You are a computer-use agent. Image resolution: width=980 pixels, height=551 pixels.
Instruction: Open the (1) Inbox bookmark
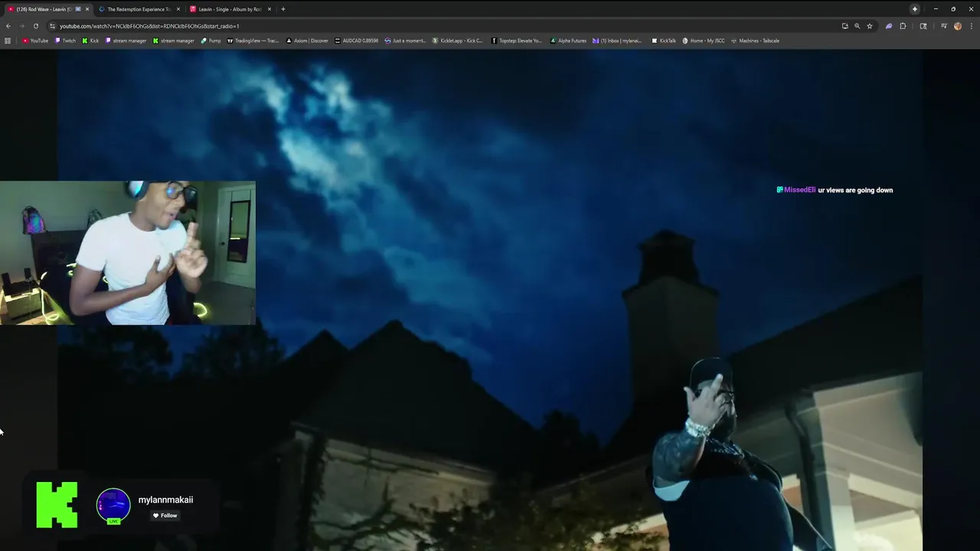(x=618, y=41)
